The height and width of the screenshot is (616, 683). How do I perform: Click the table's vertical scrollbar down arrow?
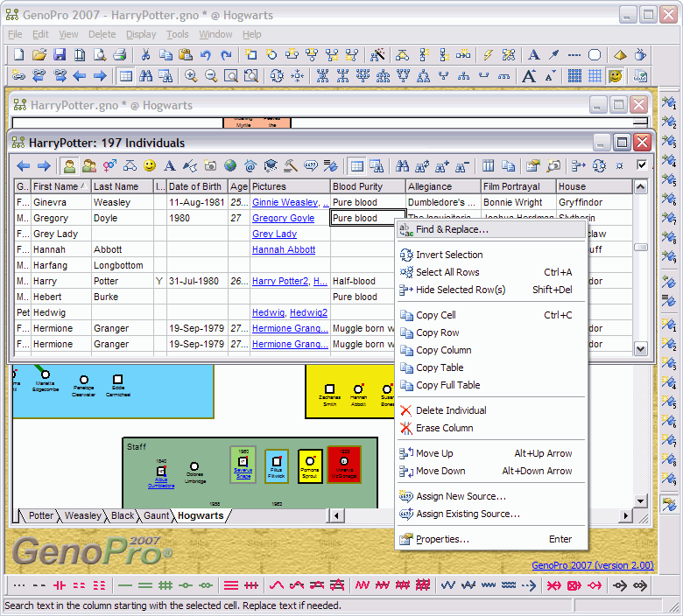pos(641,348)
